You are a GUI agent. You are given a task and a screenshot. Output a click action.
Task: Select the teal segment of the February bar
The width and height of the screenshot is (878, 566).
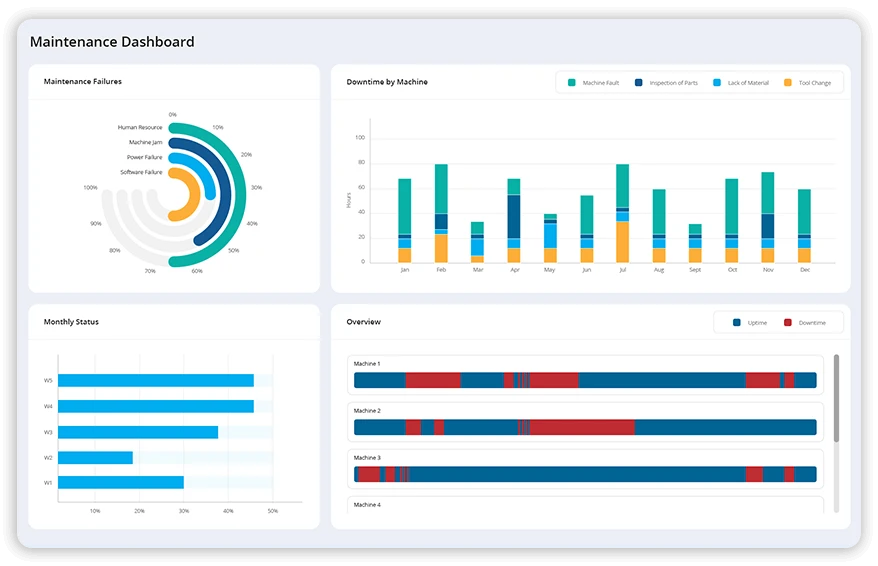pos(441,189)
